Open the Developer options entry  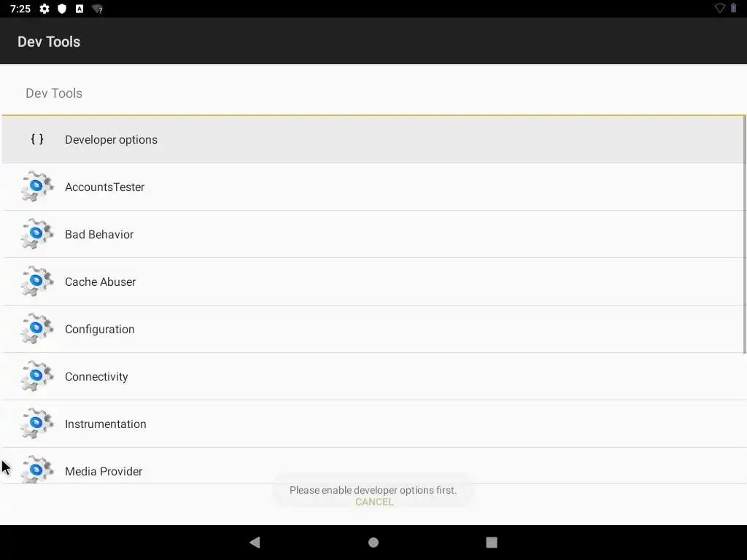click(373, 139)
